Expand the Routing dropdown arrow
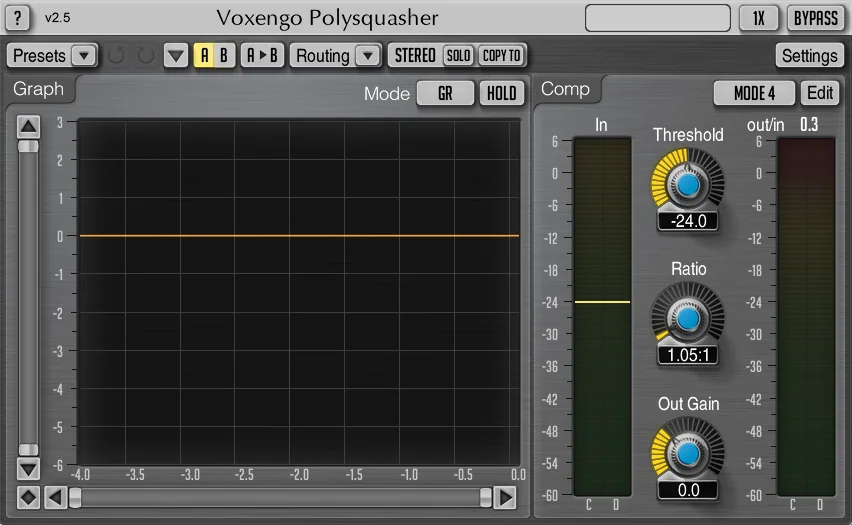 (368, 55)
